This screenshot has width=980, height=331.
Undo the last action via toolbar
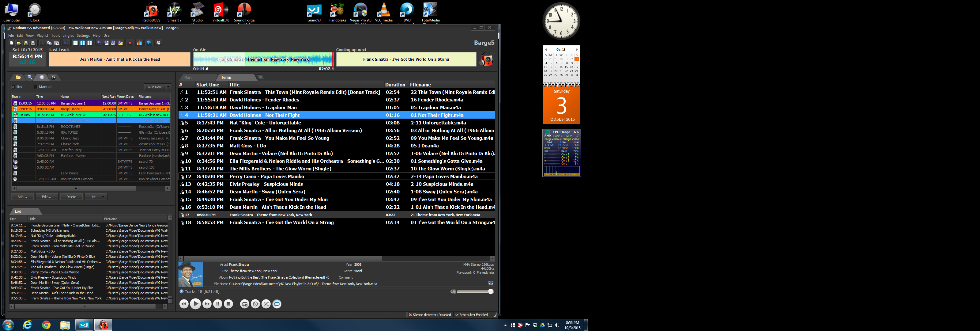(x=66, y=43)
